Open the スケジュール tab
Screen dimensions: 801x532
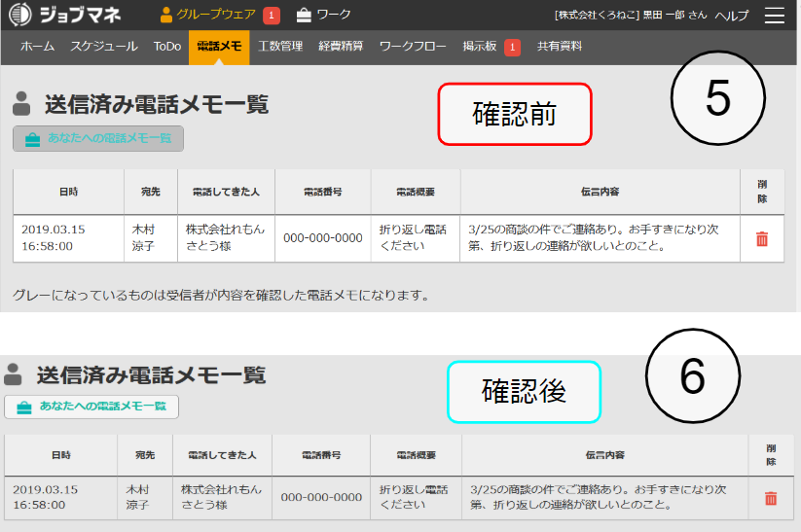pos(104,47)
